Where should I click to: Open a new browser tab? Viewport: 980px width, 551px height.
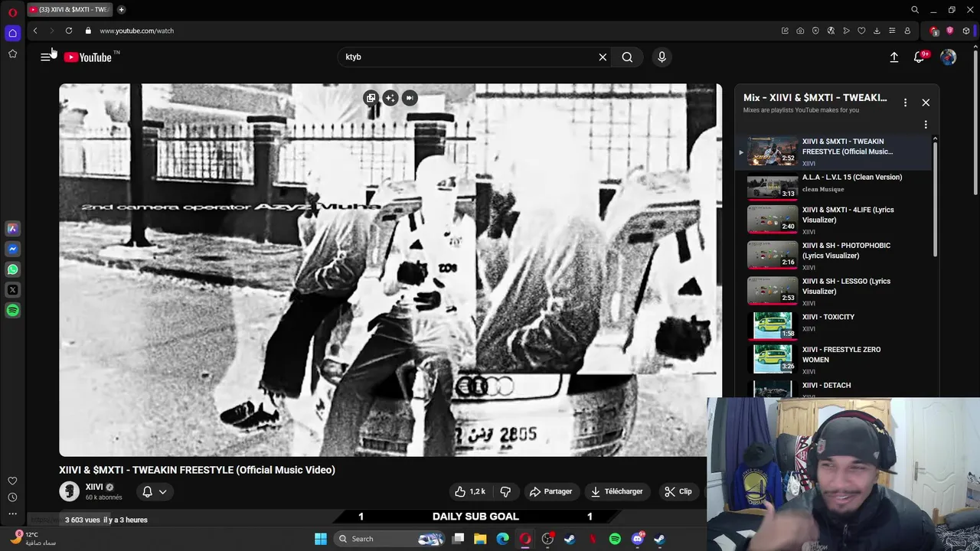point(121,10)
